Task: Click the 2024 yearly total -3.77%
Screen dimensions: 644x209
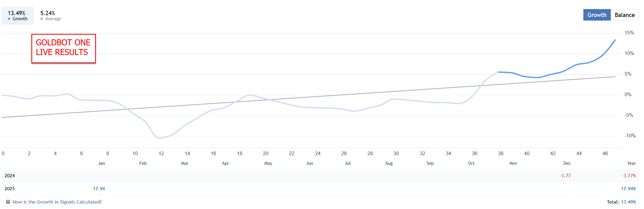Action: click(x=628, y=176)
